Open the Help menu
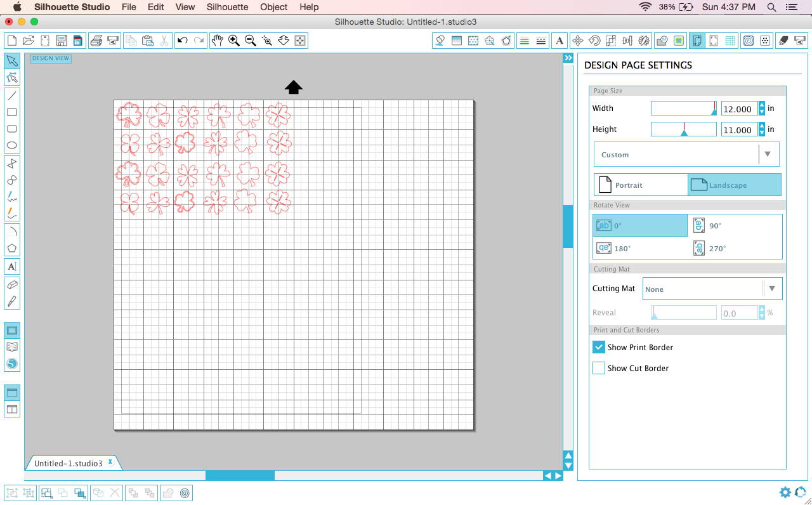This screenshot has height=505, width=812. (x=309, y=7)
